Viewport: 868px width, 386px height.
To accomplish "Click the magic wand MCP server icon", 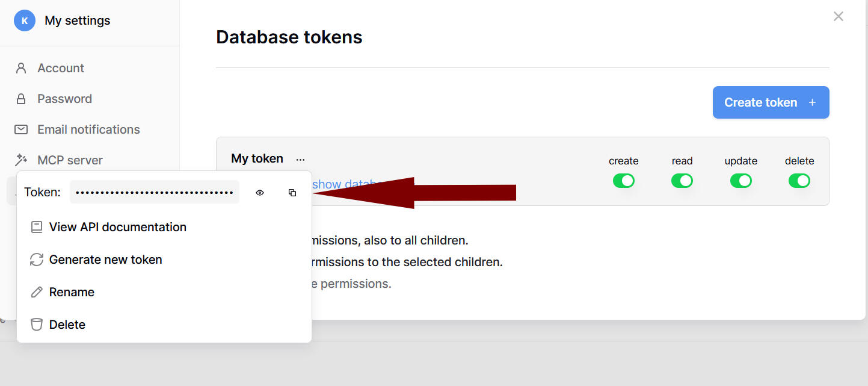I will (21, 160).
